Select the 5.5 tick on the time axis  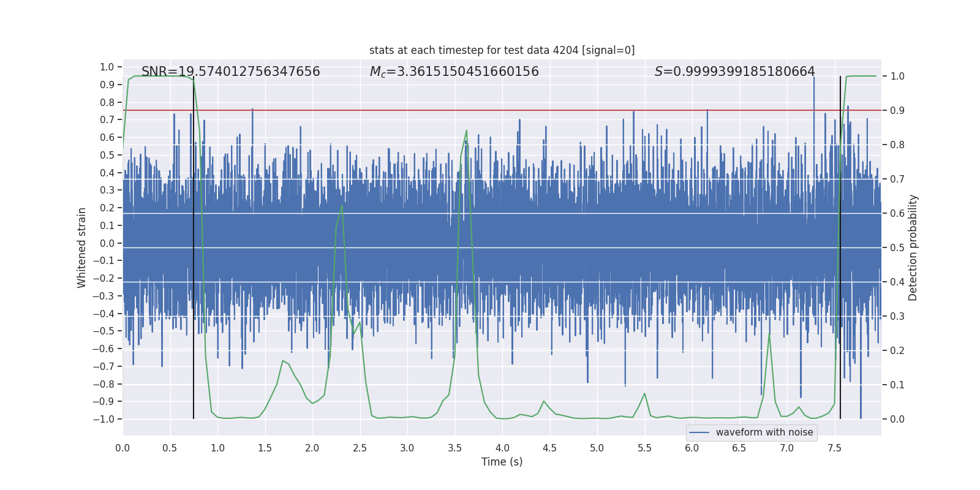click(644, 448)
